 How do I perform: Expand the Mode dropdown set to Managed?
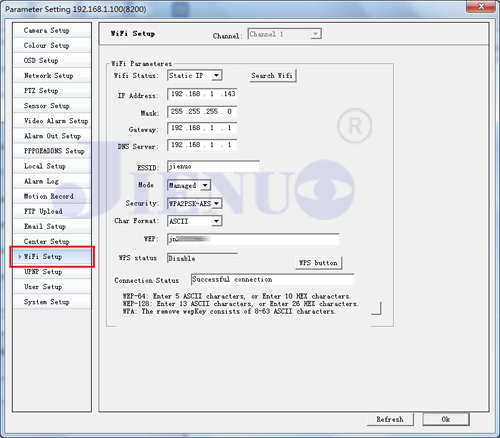click(189, 185)
